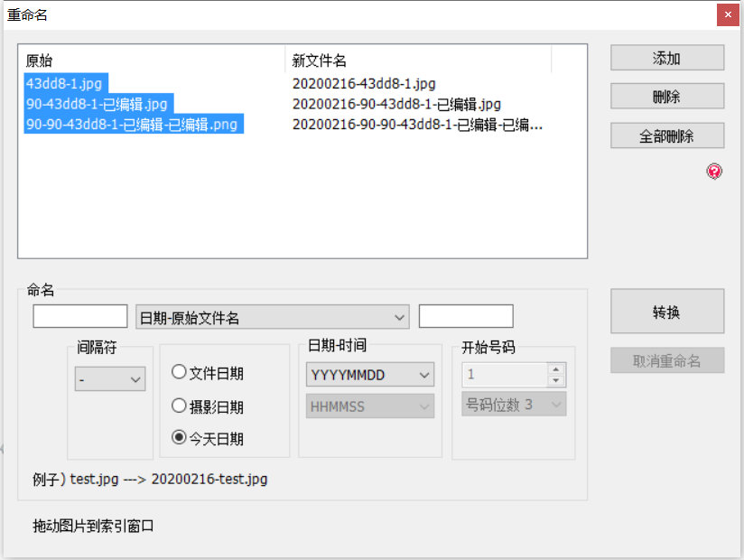744x560 pixels.
Task: Select the 今天日期 radio button
Action: coord(179,437)
